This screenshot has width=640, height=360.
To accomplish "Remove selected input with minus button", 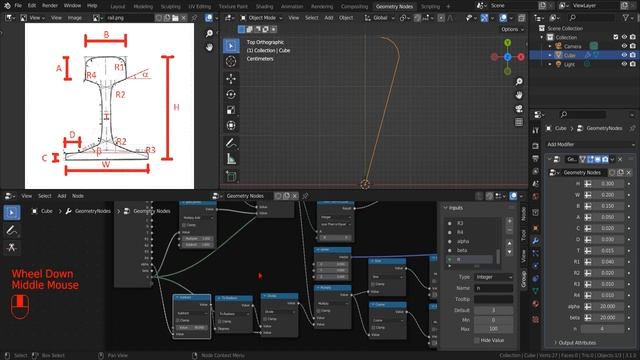I will [x=509, y=230].
